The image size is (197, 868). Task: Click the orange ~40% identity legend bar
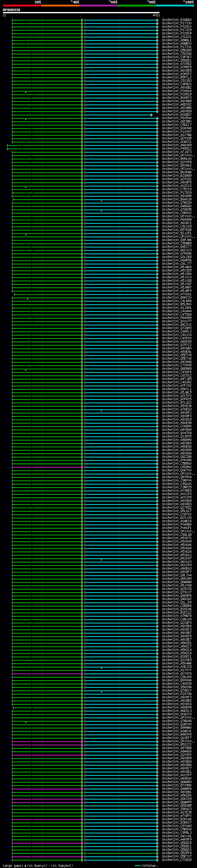tap(60, 6)
